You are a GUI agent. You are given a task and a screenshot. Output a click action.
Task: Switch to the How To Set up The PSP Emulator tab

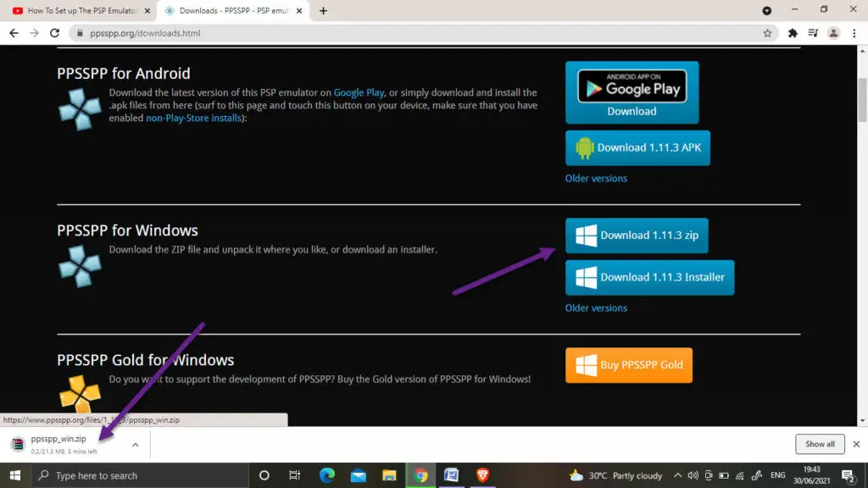click(x=81, y=10)
